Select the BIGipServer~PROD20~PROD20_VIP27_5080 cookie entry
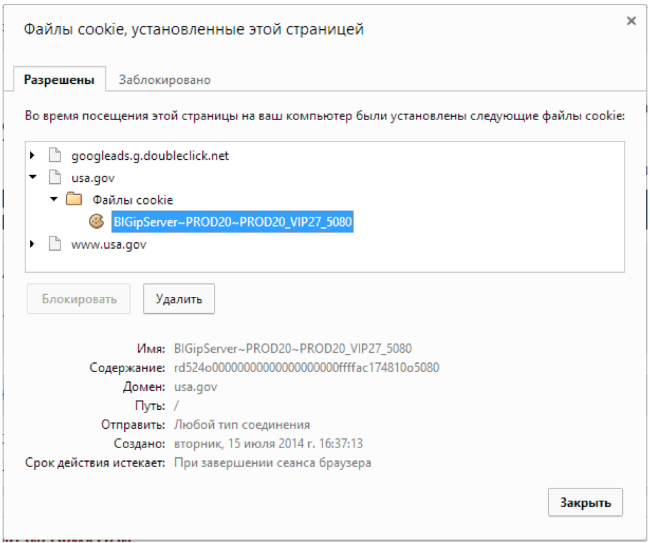 pyautogui.click(x=232, y=222)
